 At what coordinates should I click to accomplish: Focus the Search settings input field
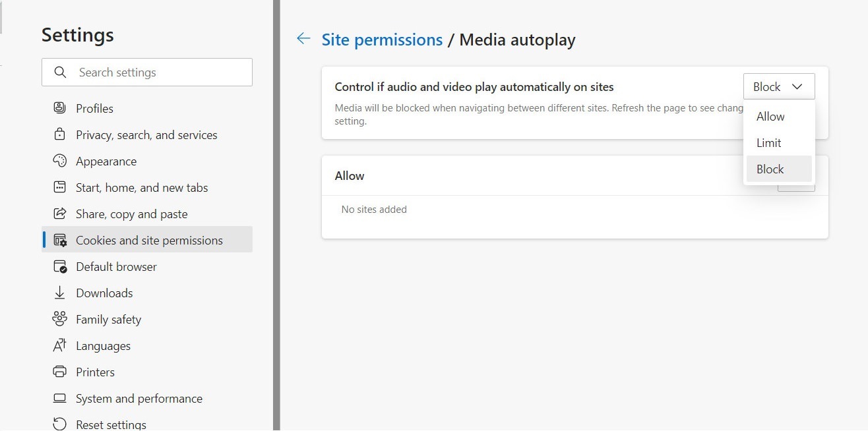pyautogui.click(x=158, y=72)
